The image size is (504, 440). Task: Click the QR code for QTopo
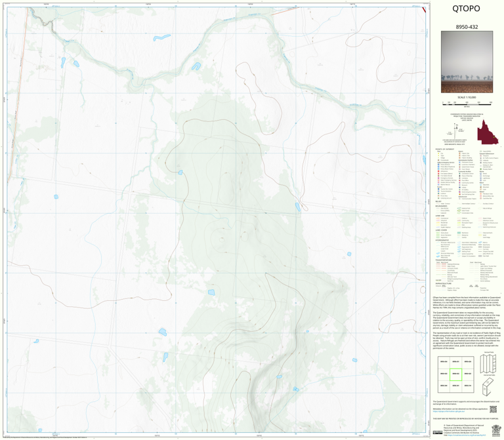click(x=493, y=409)
